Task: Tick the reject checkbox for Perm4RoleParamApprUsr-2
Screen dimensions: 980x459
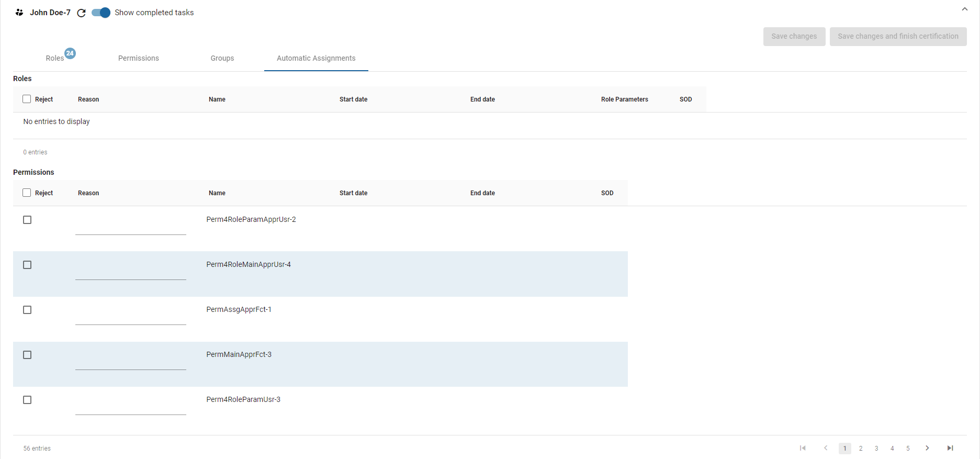Action: tap(27, 220)
